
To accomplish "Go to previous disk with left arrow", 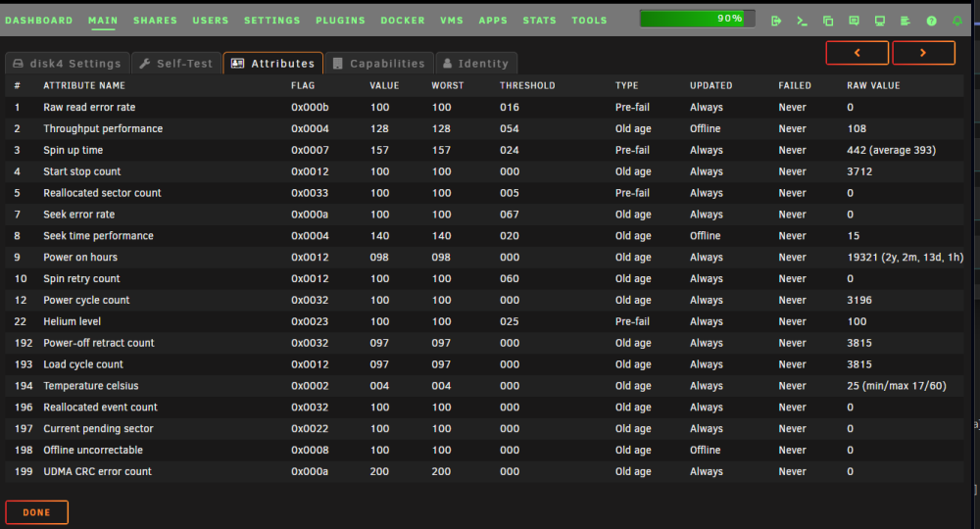I will 857,53.
